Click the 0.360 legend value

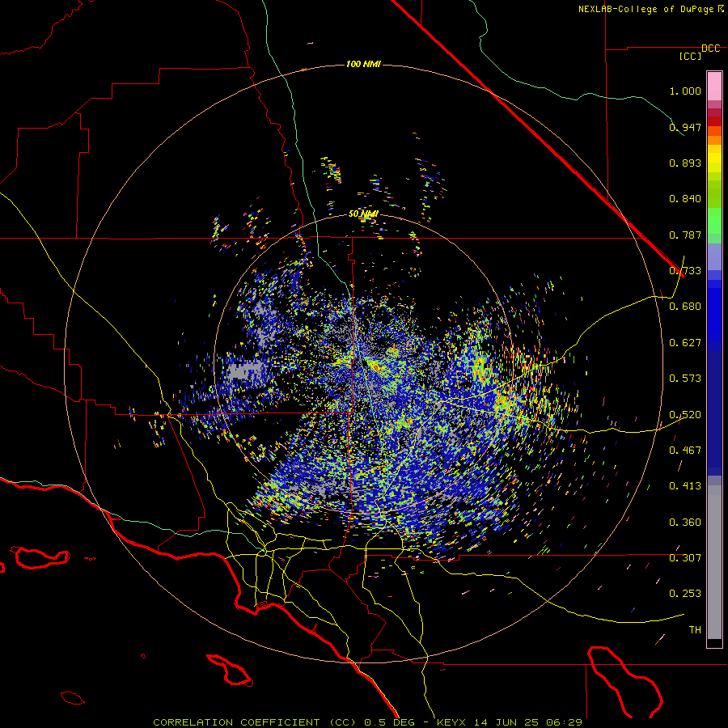pos(685,522)
